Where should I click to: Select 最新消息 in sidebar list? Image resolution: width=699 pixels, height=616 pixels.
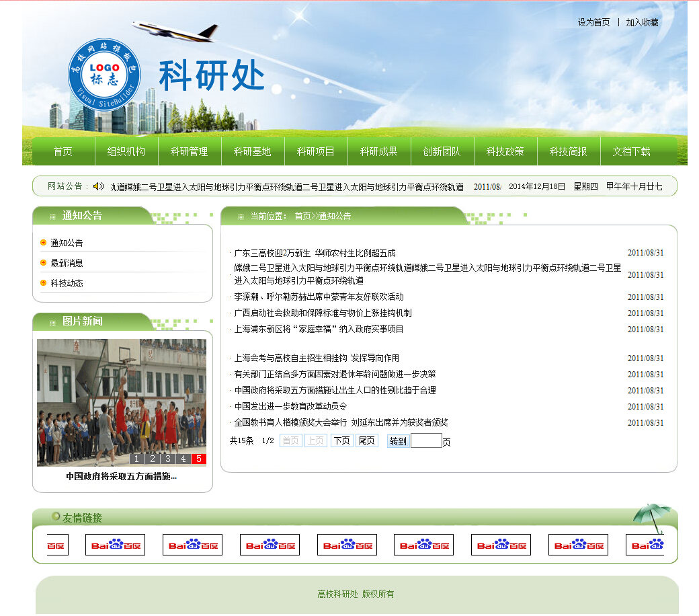(67, 263)
